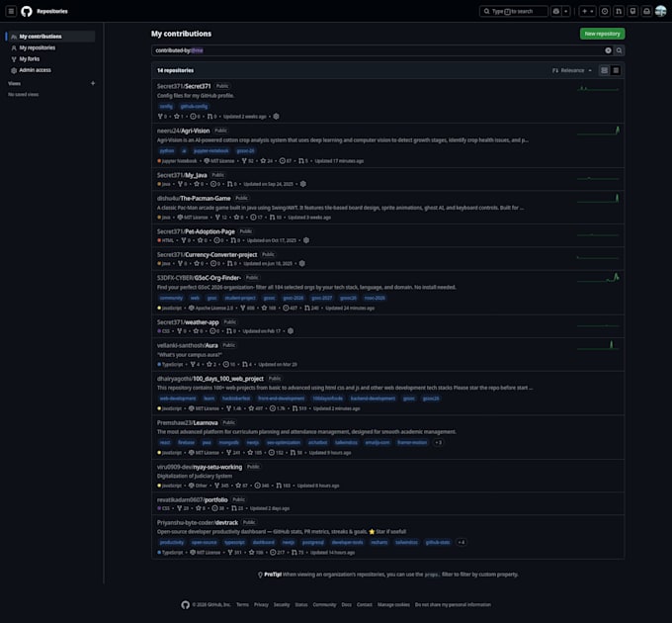This screenshot has width=672, height=623.
Task: Click the GitHub logo in the header
Action: 27,11
